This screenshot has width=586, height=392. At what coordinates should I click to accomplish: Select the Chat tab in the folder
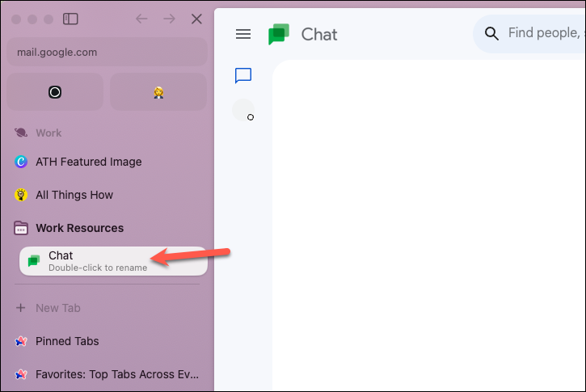[113, 261]
